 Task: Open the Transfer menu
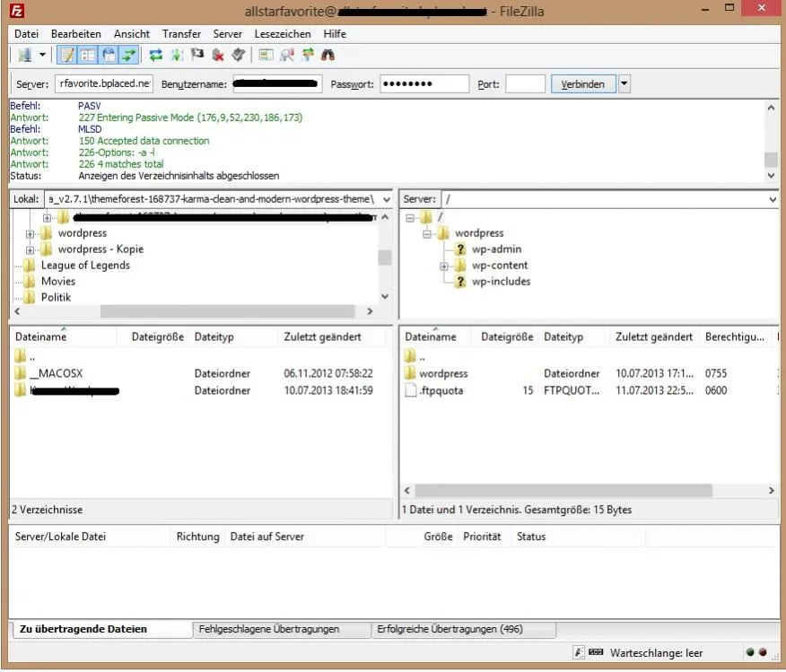[x=181, y=33]
